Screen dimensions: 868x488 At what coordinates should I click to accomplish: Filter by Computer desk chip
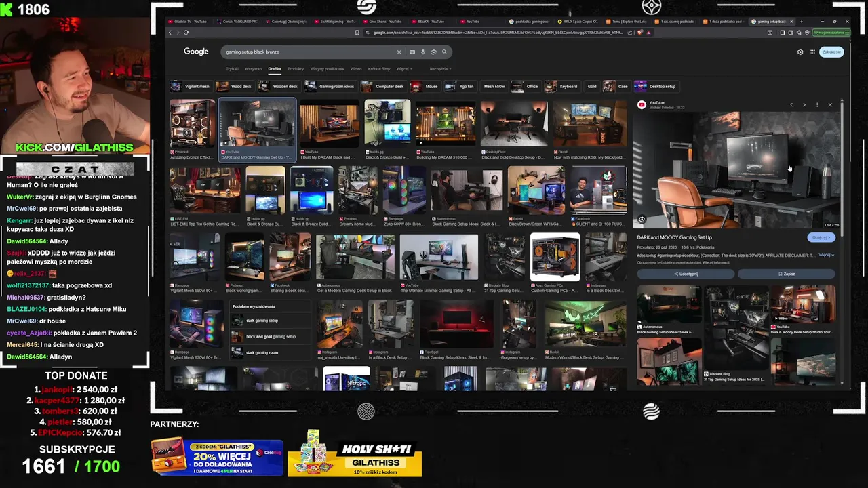pos(382,86)
